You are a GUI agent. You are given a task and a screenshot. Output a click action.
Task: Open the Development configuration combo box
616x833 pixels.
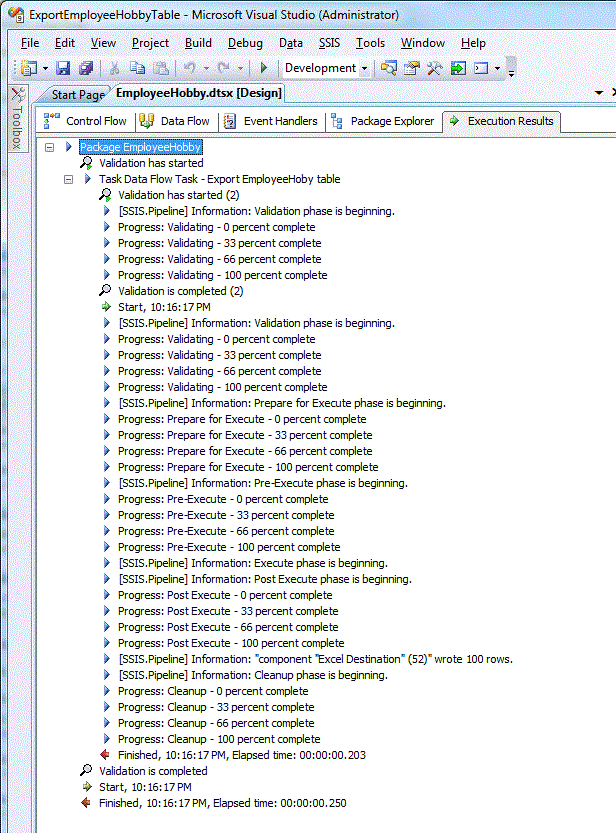pos(326,68)
